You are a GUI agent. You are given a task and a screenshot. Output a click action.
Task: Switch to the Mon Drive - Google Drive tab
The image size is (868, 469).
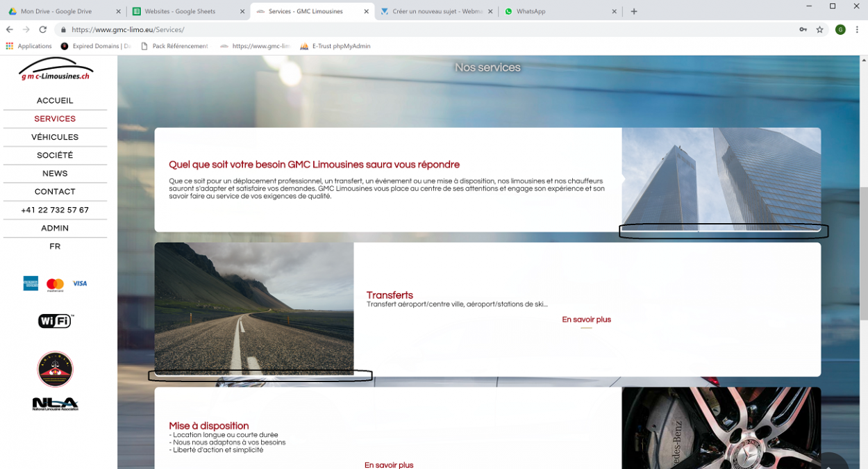pyautogui.click(x=62, y=12)
